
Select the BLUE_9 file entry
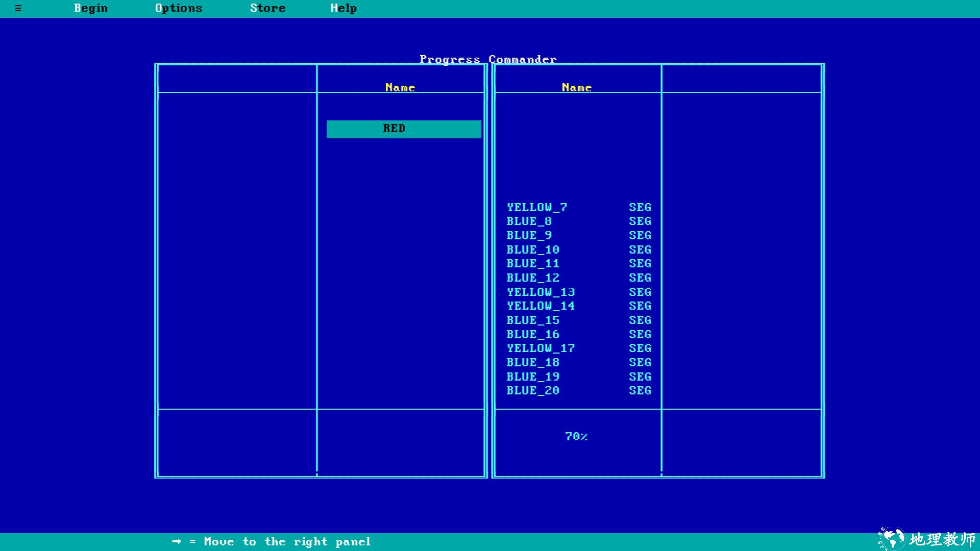[529, 236]
